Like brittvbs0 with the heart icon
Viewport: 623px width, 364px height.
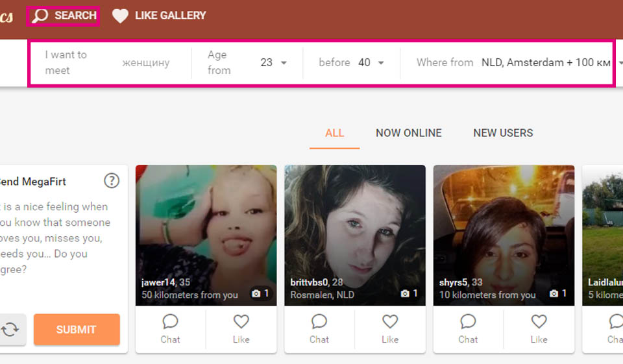point(389,328)
